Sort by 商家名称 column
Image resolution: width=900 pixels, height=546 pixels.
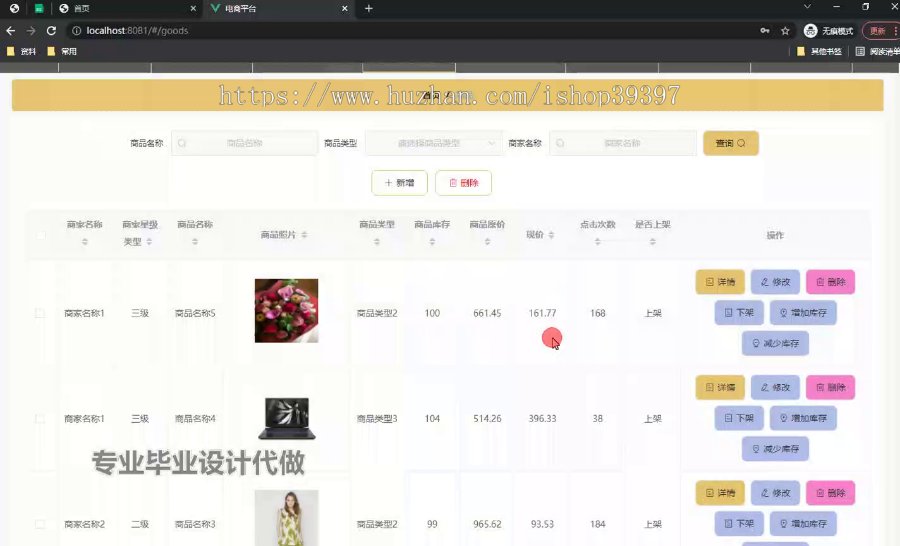click(84, 242)
